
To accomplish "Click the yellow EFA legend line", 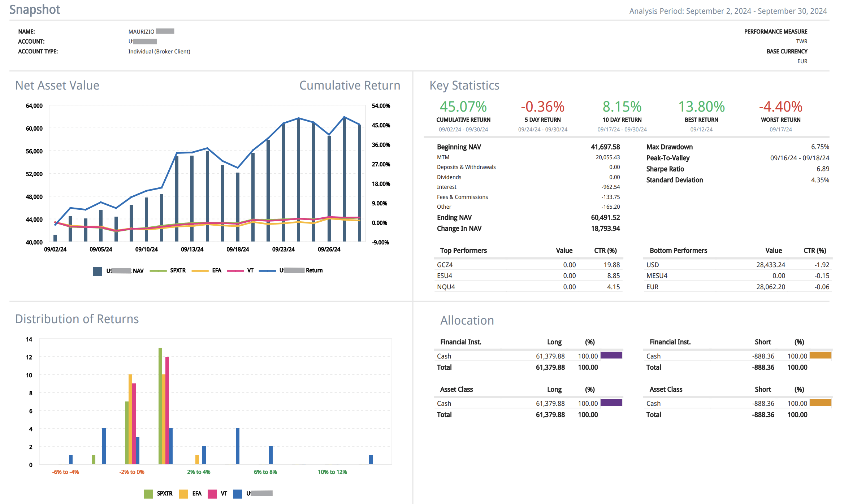I will 200,271.
